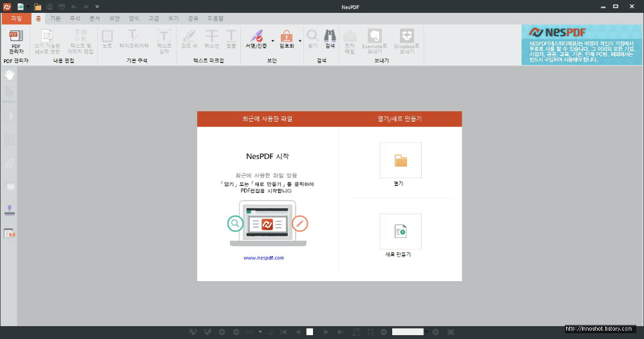Switch to the 보기 ribbon tab
The width and height of the screenshot is (644, 339).
pos(173,19)
